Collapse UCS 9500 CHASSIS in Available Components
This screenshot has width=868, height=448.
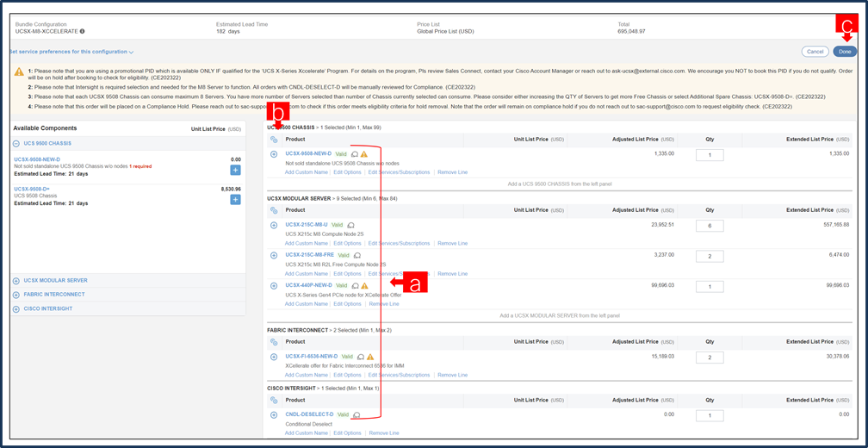point(16,143)
